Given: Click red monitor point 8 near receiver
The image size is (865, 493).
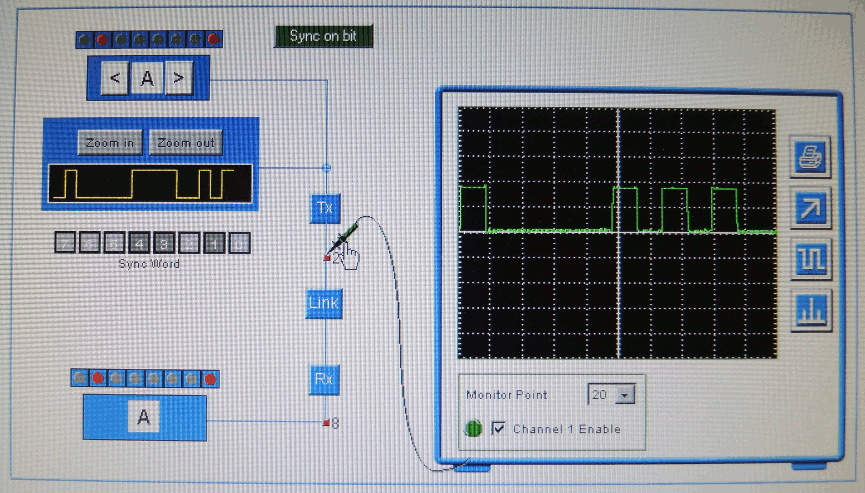Looking at the screenshot, I should (326, 423).
